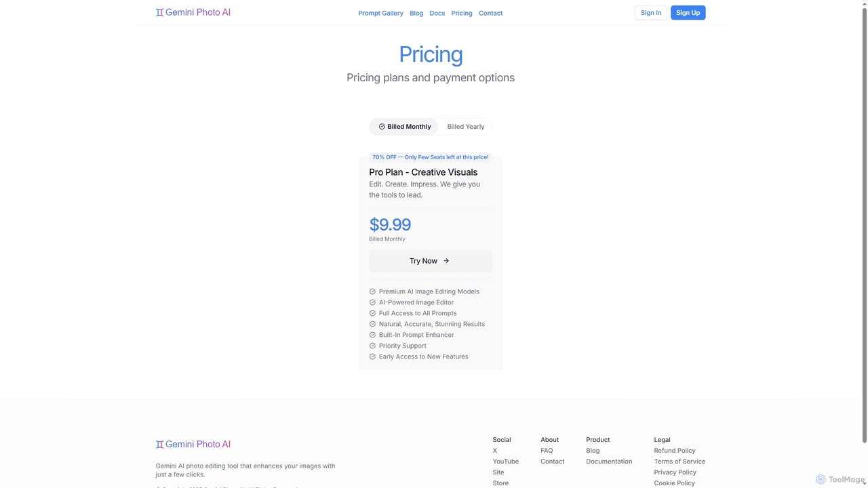The width and height of the screenshot is (868, 488).
Task: Click the $9.99 price text
Action: click(390, 224)
